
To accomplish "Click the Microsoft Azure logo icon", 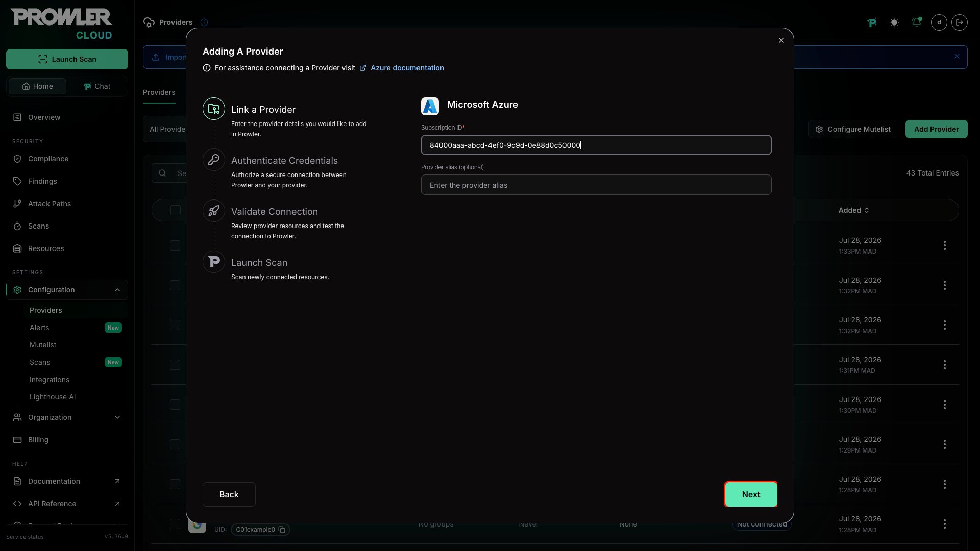I will [x=430, y=106].
